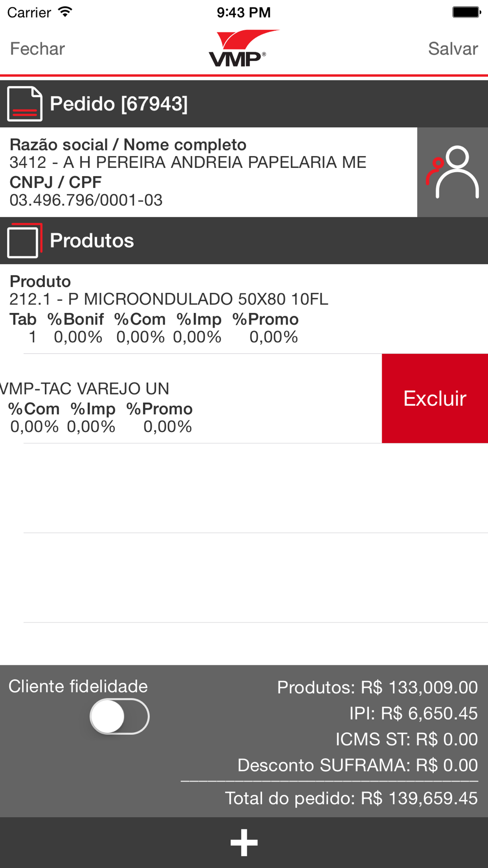This screenshot has height=868, width=488.
Task: Open the Produtos header section
Action: pyautogui.click(x=244, y=241)
